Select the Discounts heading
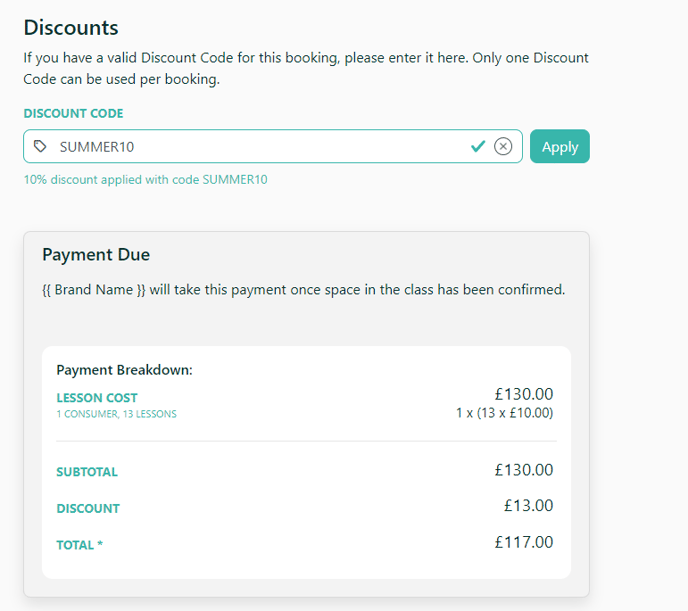688x611 pixels. tap(71, 28)
